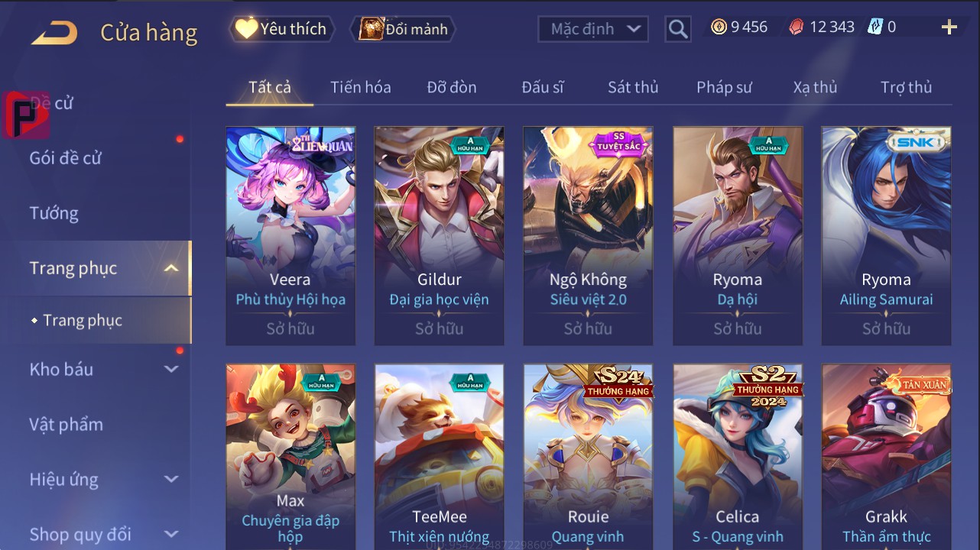Viewport: 980px width, 550px height.
Task: Open Yêu thích heart favorites
Action: pyautogui.click(x=281, y=29)
